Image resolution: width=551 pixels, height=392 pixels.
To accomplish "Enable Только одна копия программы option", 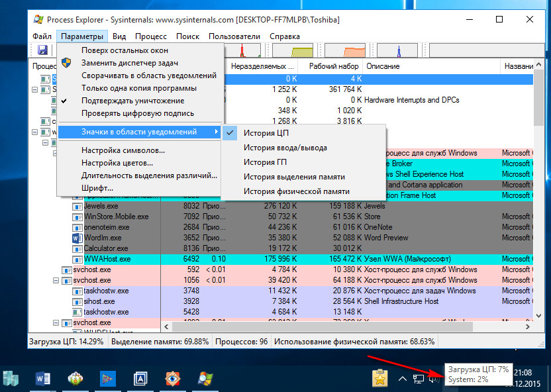I will pos(140,88).
